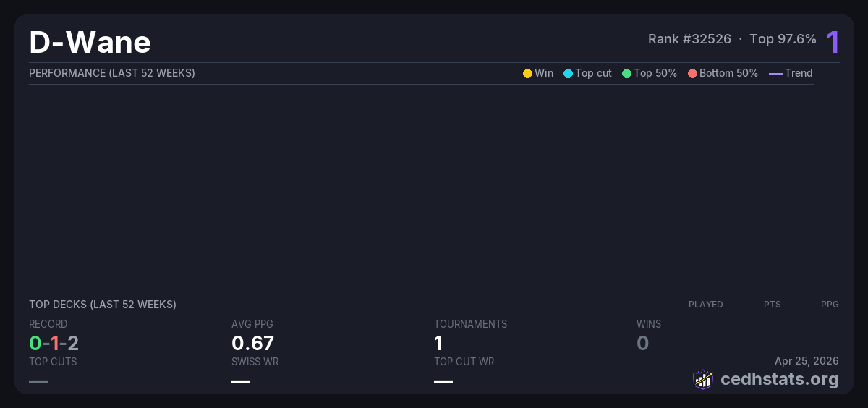Viewport: 868px width, 408px height.
Task: Click the yellow Win legend dot
Action: pos(527,73)
